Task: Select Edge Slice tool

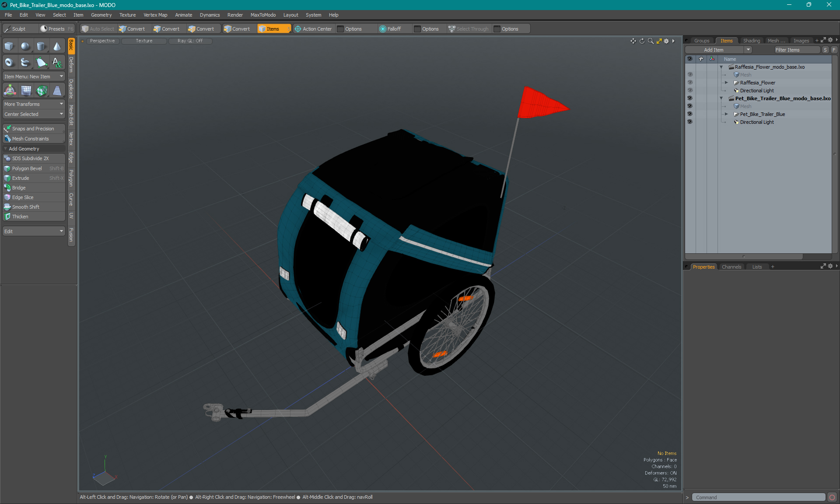Action: (x=34, y=197)
